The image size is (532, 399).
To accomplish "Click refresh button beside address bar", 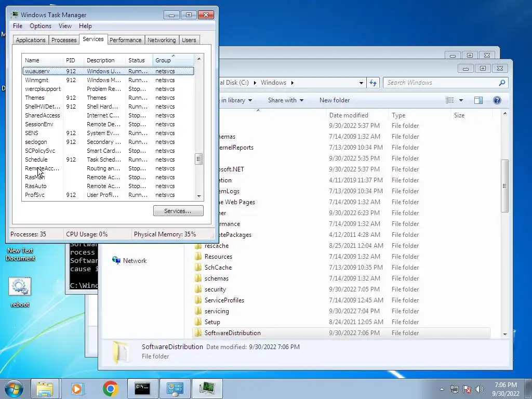I will pyautogui.click(x=373, y=83).
